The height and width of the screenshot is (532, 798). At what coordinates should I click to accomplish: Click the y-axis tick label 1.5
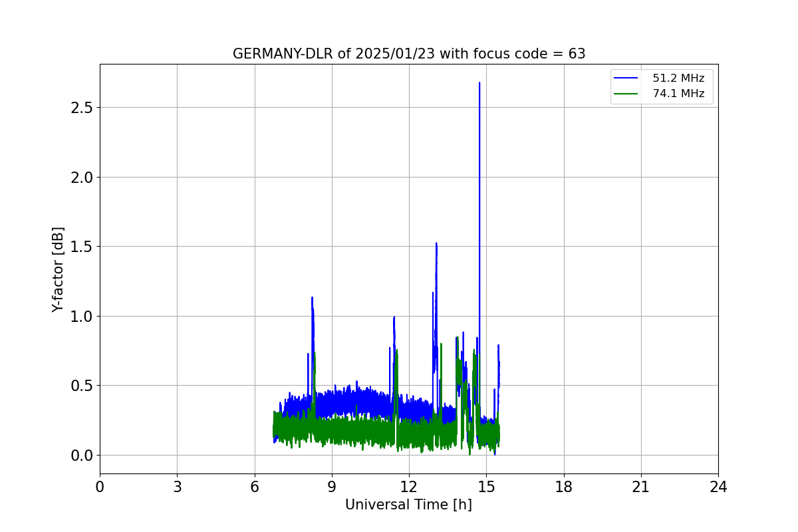pos(82,247)
